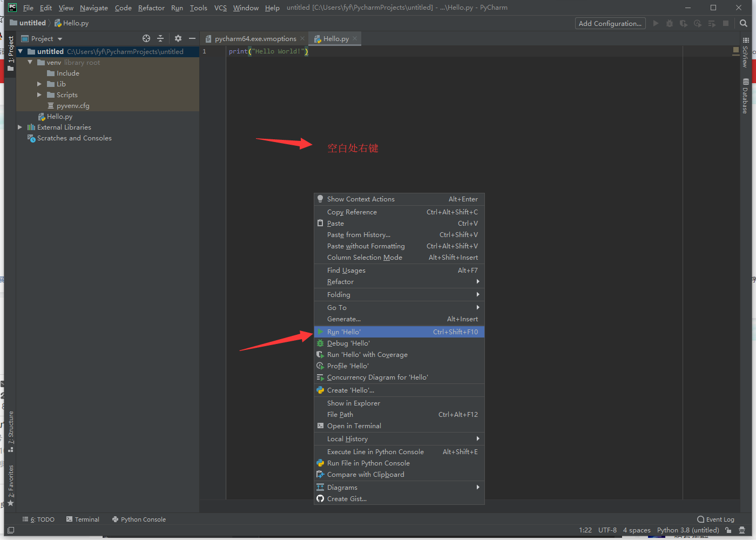
Task: Click the Debug bug toolbar icon
Action: click(670, 23)
